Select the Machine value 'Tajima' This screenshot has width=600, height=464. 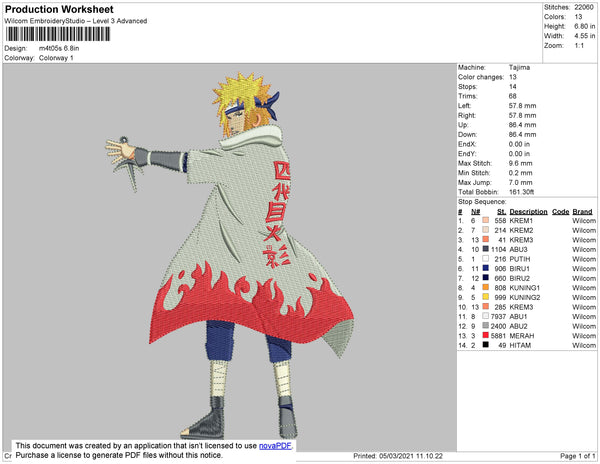[519, 67]
